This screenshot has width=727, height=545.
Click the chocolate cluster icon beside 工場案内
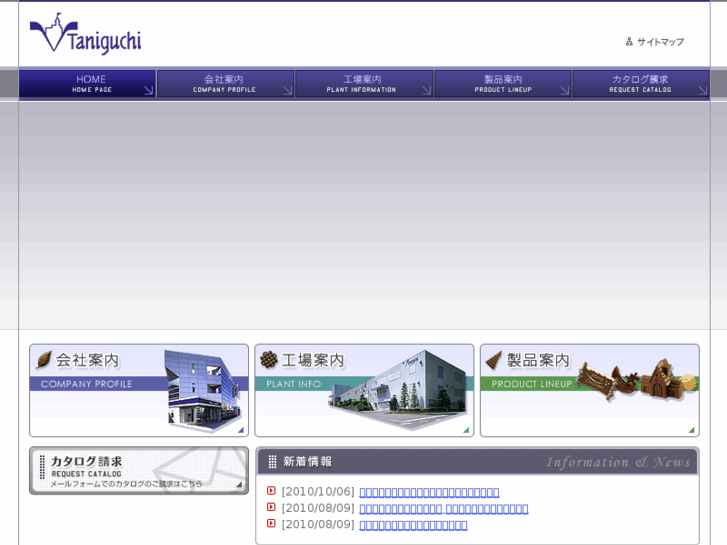tap(269, 359)
